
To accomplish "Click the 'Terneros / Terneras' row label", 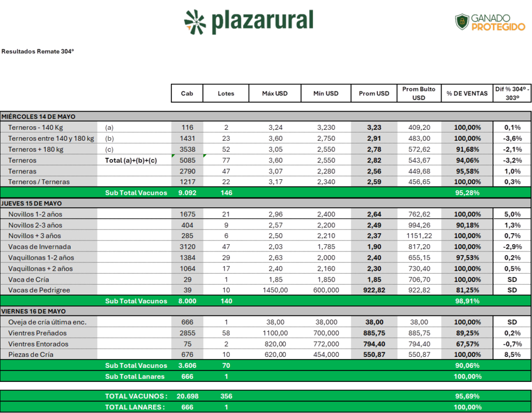I will (39, 182).
